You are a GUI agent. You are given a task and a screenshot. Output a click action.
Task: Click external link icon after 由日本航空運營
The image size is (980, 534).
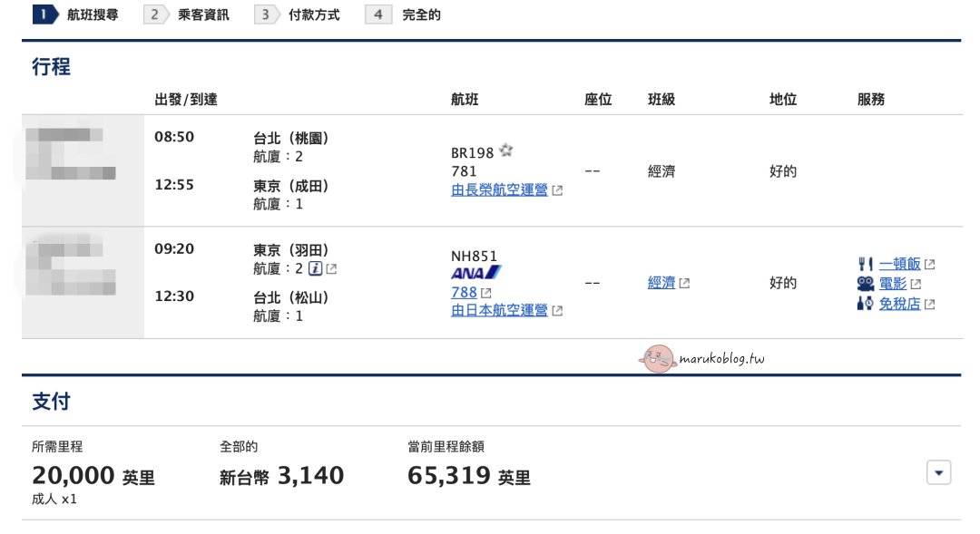tap(557, 310)
